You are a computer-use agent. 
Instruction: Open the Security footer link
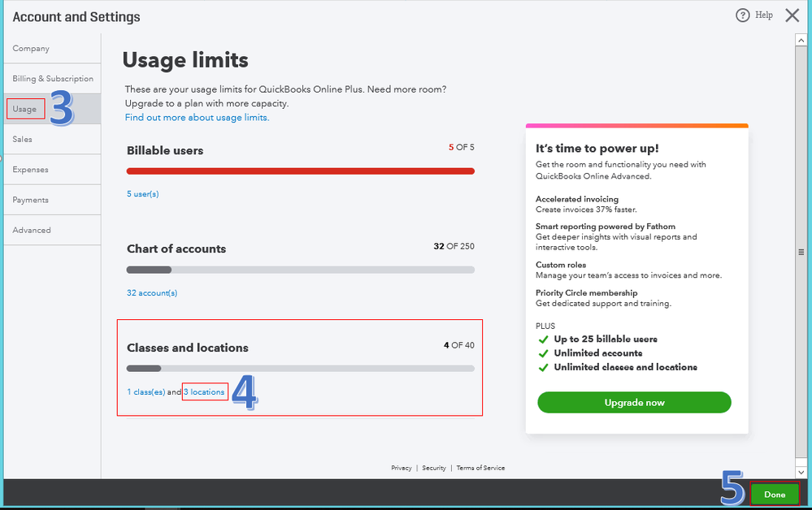point(434,469)
